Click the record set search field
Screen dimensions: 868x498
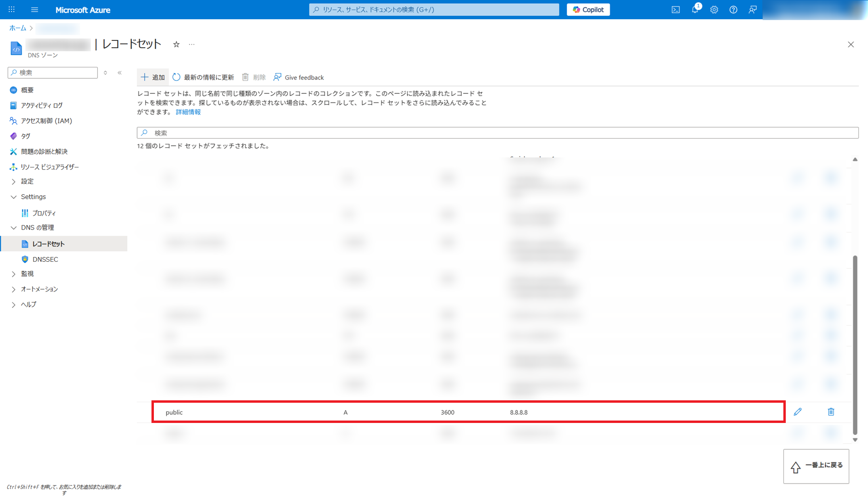[x=498, y=133]
